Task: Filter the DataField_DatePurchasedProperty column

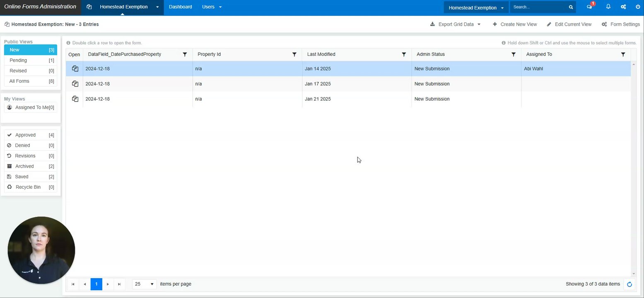Action: pyautogui.click(x=185, y=54)
